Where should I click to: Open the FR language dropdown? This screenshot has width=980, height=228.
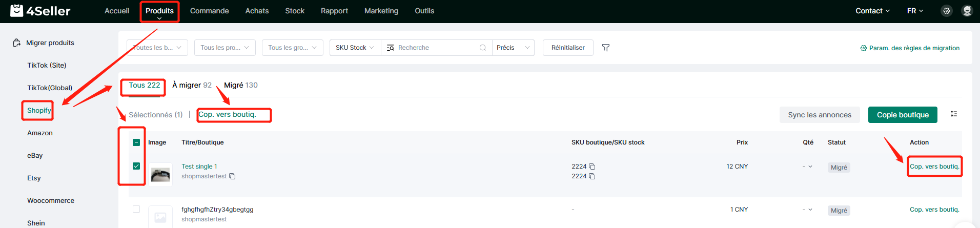[x=915, y=11]
